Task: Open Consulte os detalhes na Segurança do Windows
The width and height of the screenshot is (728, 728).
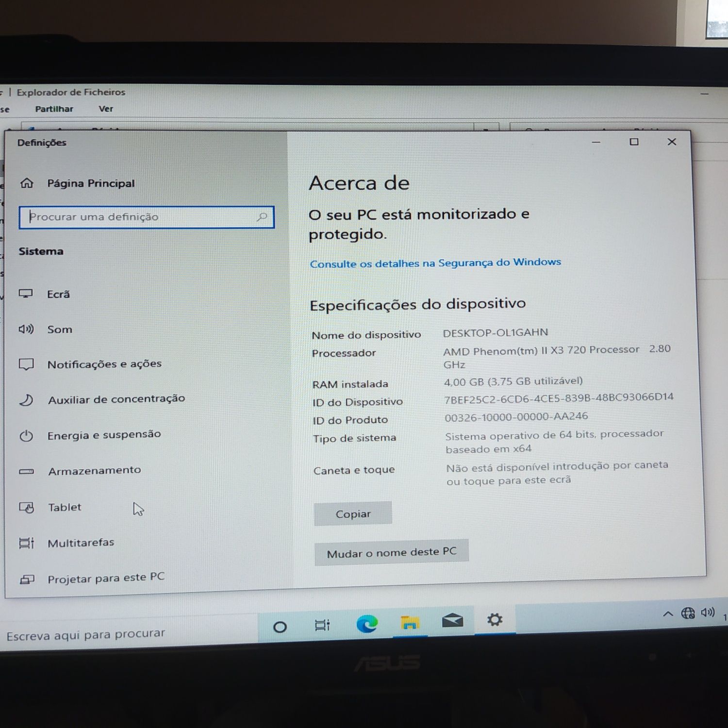Action: click(435, 263)
